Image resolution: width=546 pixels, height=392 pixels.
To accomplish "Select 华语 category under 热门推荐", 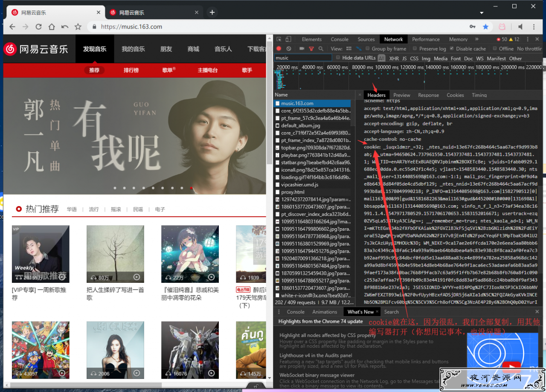I will coord(72,209).
